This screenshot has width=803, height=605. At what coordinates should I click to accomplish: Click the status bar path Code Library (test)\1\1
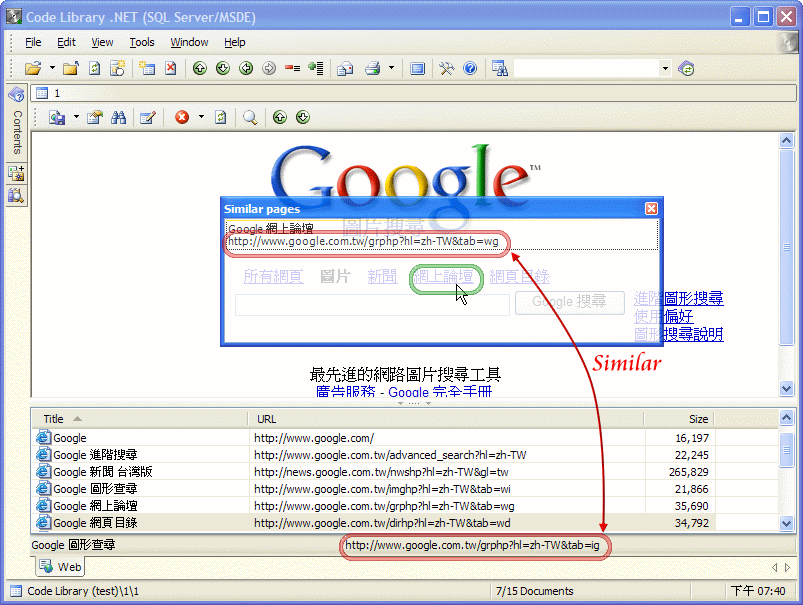(83, 591)
